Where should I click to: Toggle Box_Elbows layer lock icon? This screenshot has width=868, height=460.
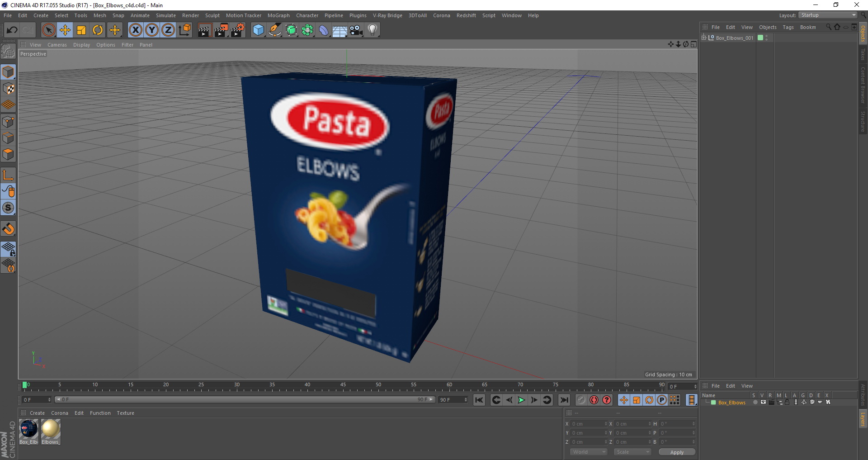coord(787,402)
